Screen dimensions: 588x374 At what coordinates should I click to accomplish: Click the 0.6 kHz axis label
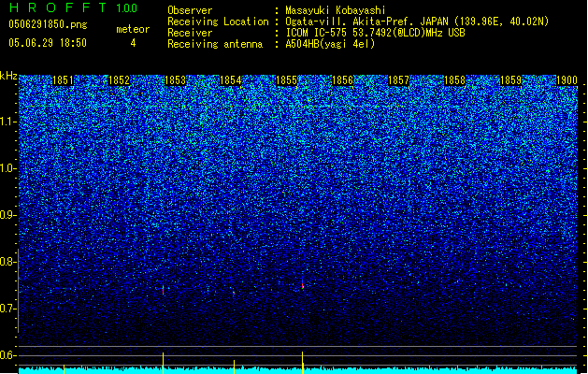click(8, 355)
